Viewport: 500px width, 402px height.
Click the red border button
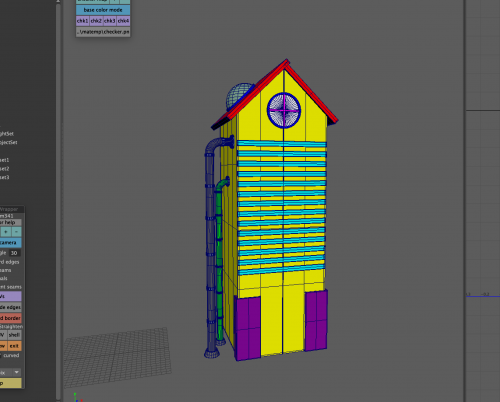tap(11, 318)
